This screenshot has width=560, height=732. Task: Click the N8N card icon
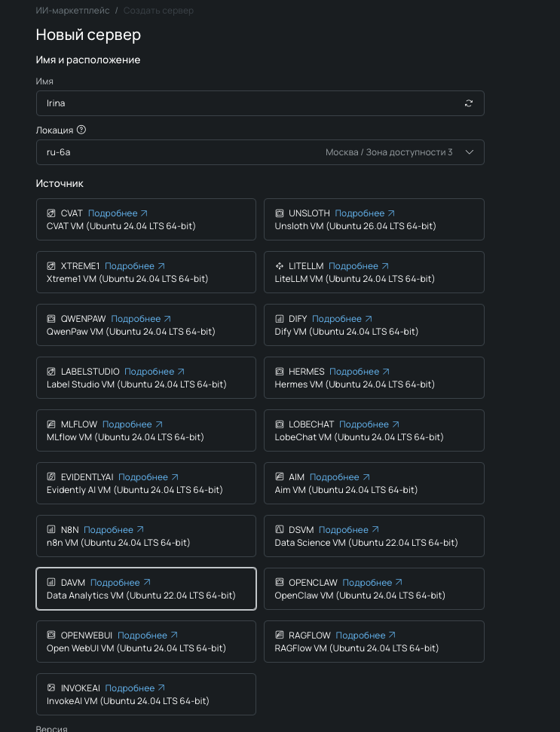pos(51,529)
